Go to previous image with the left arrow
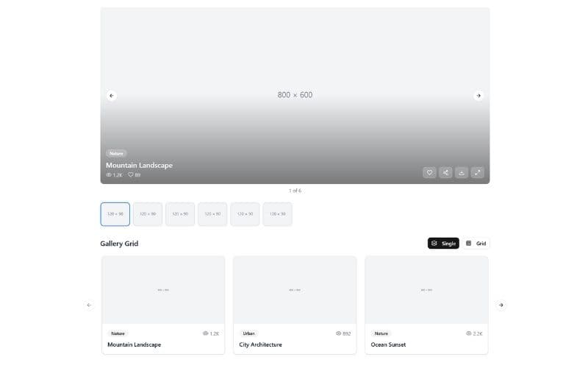 112,96
